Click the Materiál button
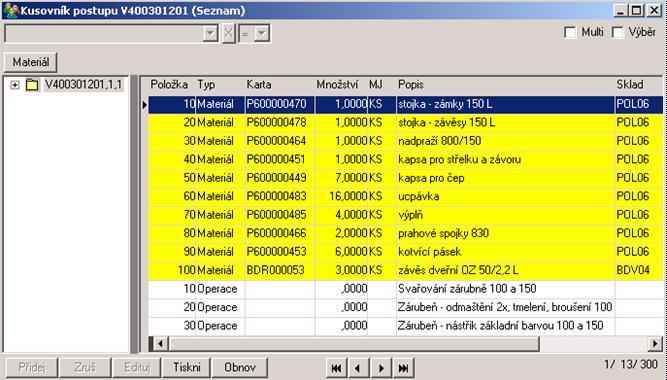Viewport: 667px width, 380px height. coord(31,62)
